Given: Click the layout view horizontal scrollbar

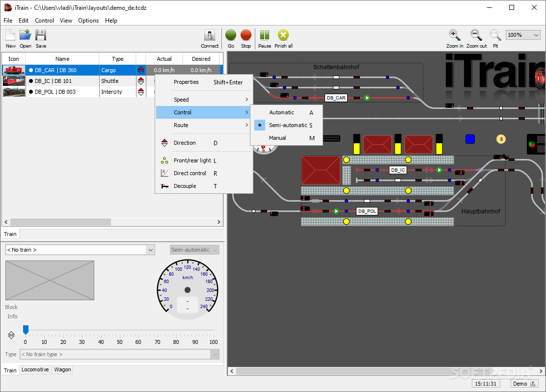Looking at the screenshot, I should (386, 371).
